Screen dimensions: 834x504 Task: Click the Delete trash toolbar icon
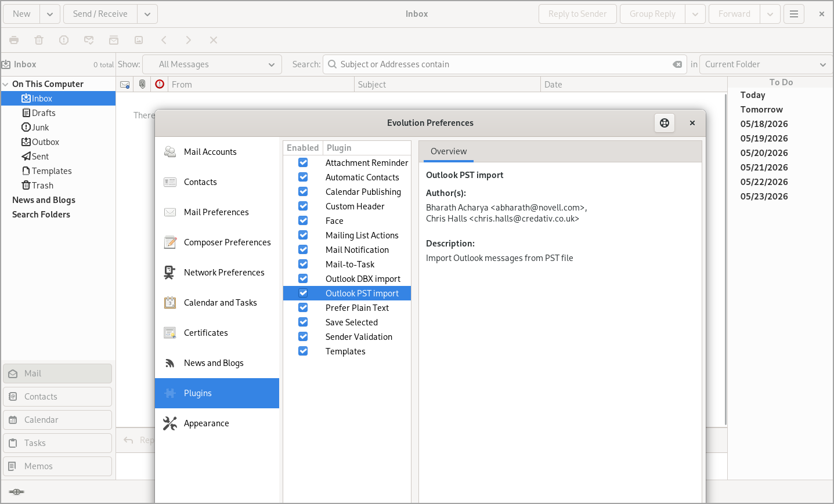[x=39, y=40]
